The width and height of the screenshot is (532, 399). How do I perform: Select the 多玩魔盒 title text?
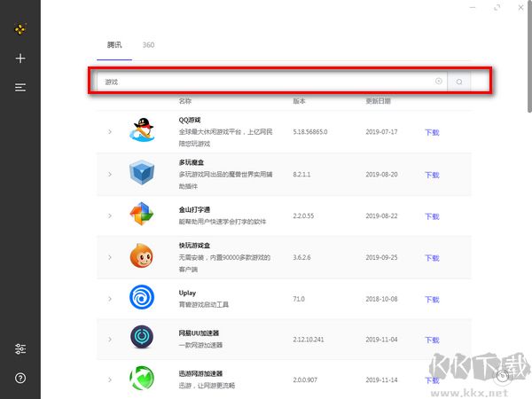tap(192, 162)
